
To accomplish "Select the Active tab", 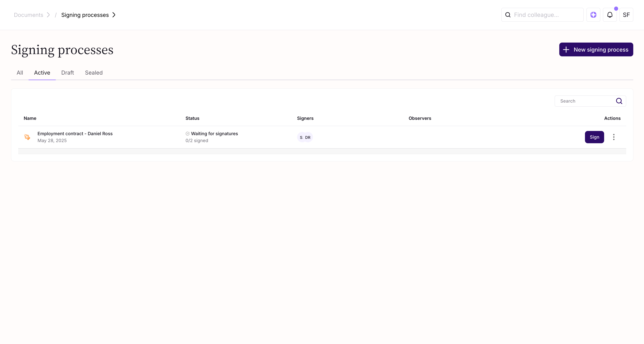I will [x=42, y=72].
